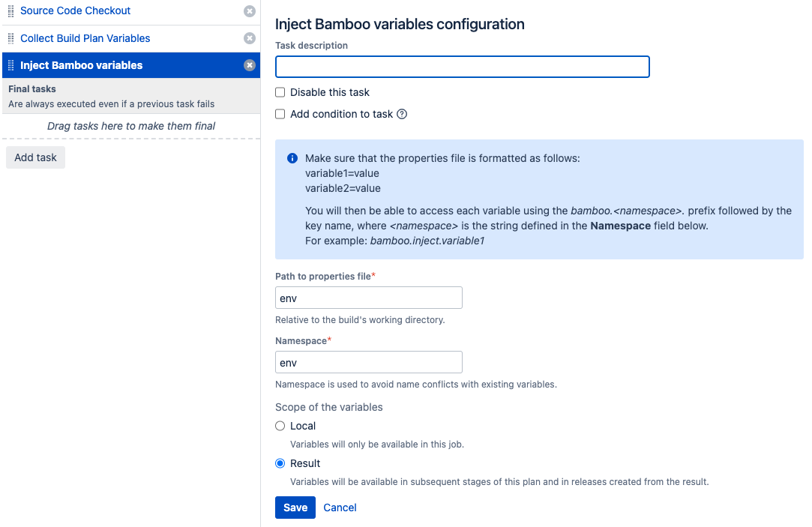This screenshot has width=812, height=527.
Task: Click drag handle of Source Code Checkout
Action: click(11, 11)
